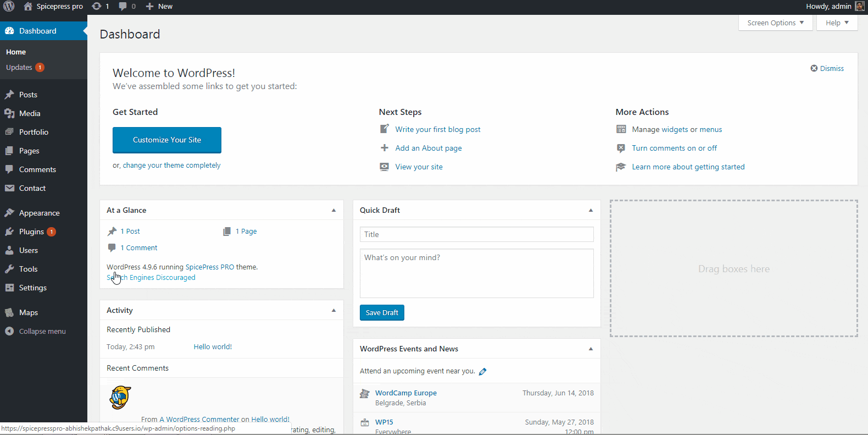
Task: Click the Comments bubble icon in sidebar
Action: pyautogui.click(x=9, y=169)
